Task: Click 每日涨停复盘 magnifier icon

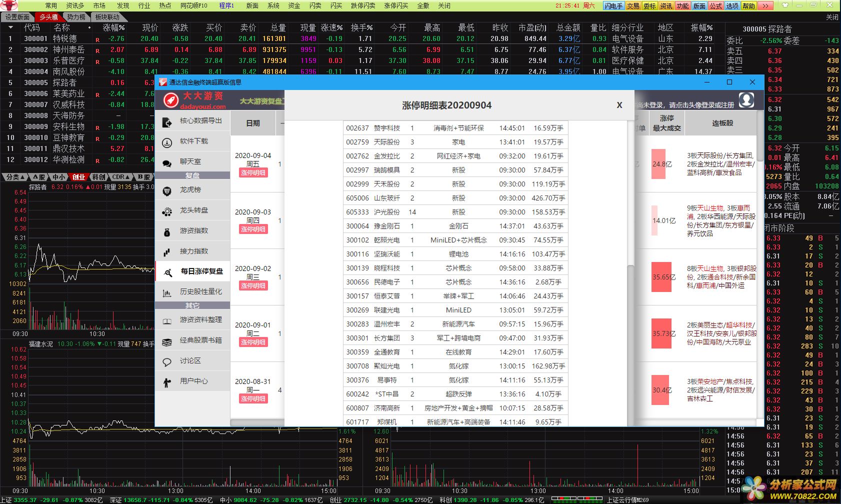Action: pos(168,272)
